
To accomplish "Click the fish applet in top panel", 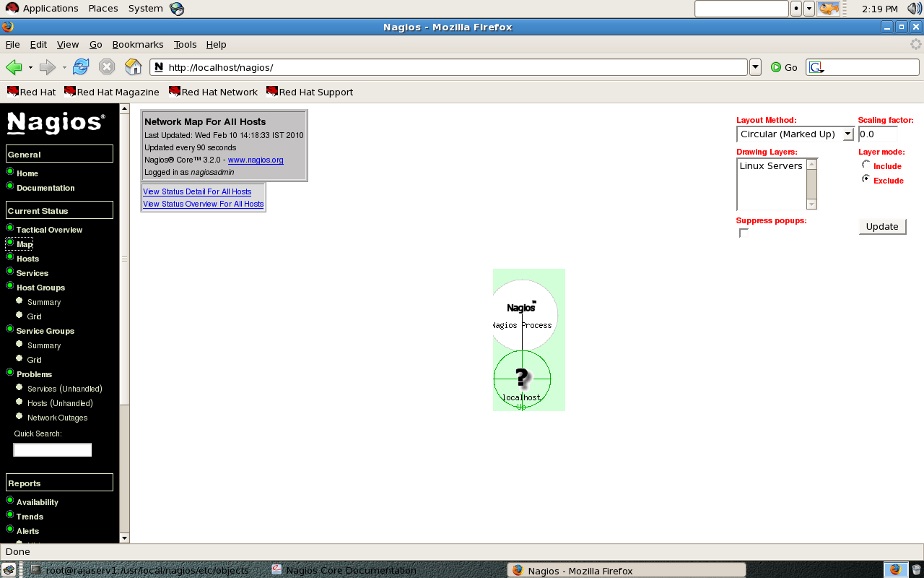I will point(829,9).
